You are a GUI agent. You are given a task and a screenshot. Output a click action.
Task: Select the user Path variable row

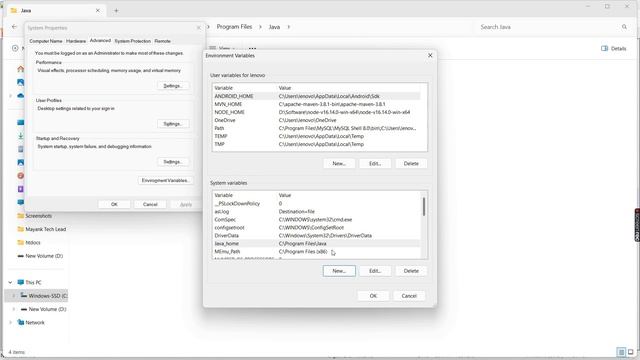pyautogui.click(x=316, y=128)
